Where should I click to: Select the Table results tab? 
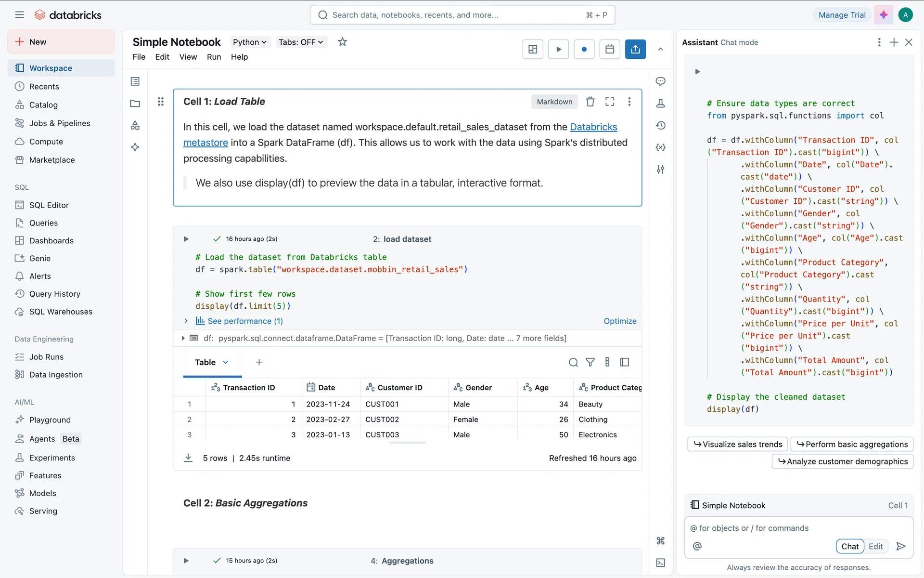click(205, 362)
